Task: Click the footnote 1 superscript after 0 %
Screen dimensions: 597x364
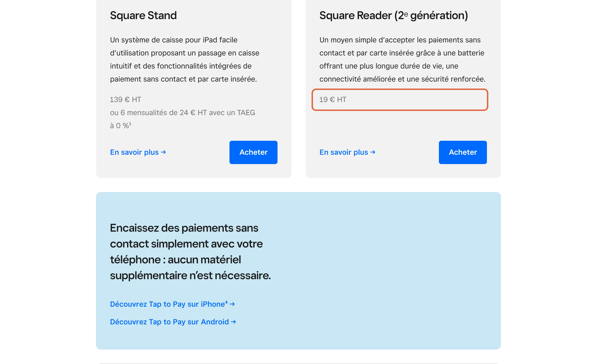Action: pyautogui.click(x=130, y=124)
